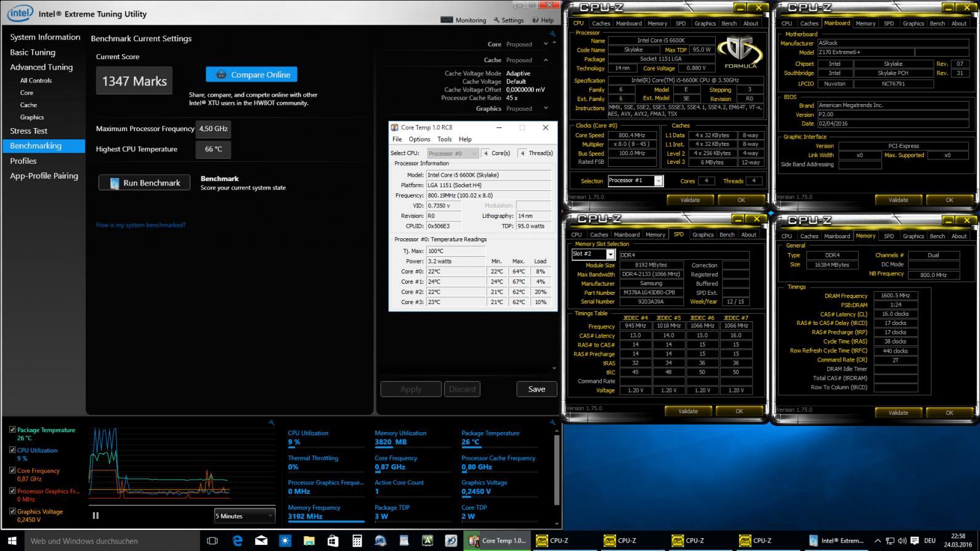
Task: Select System Information in XTU sidebar
Action: (45, 37)
